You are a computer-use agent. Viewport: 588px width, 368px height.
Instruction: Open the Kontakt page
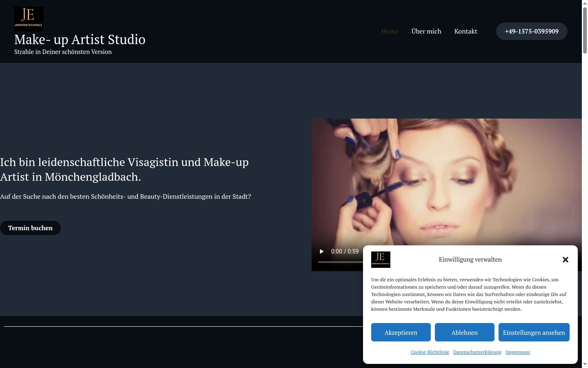[465, 31]
